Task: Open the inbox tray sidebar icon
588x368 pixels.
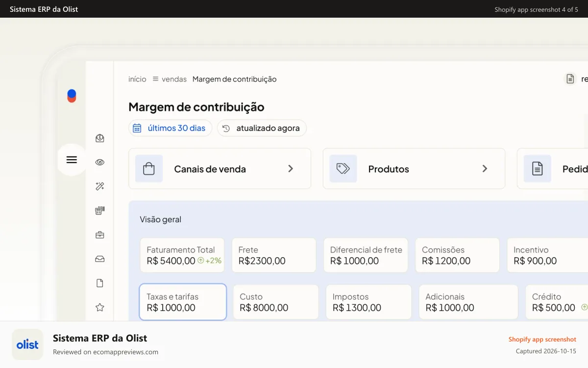Action: (100, 259)
